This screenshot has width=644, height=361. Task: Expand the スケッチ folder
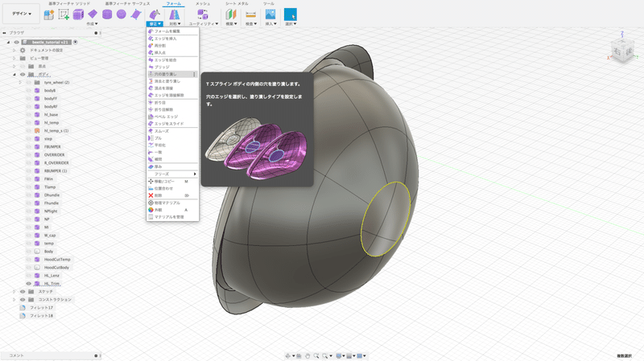coord(14,291)
